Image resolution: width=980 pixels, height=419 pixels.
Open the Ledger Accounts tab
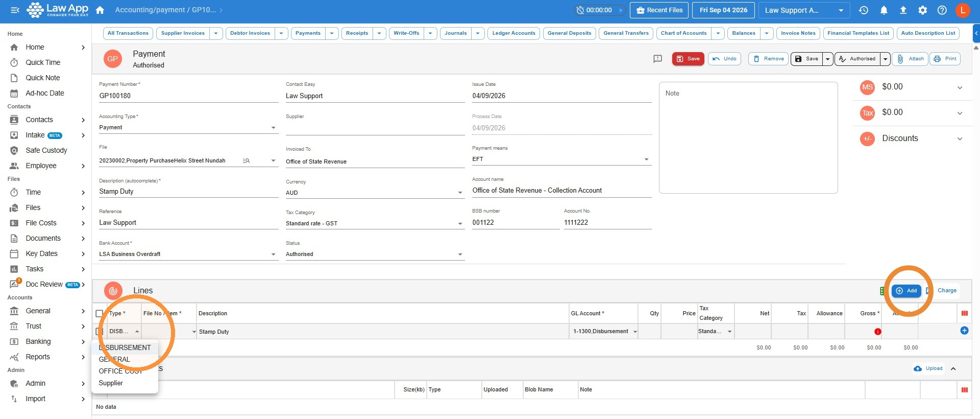click(513, 33)
